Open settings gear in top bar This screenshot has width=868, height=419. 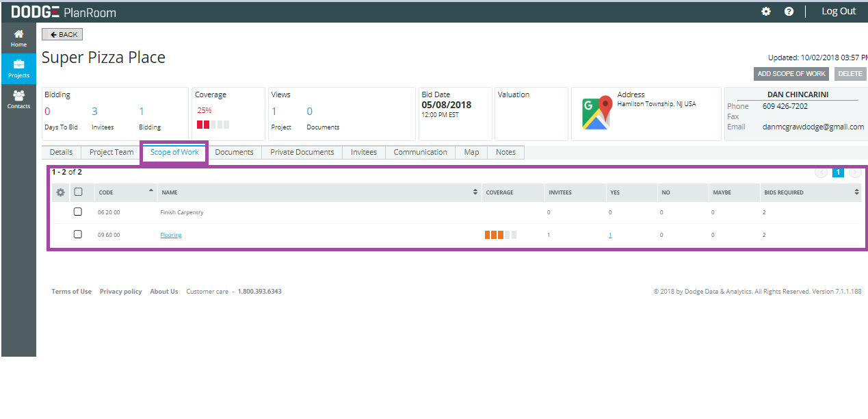(x=766, y=12)
